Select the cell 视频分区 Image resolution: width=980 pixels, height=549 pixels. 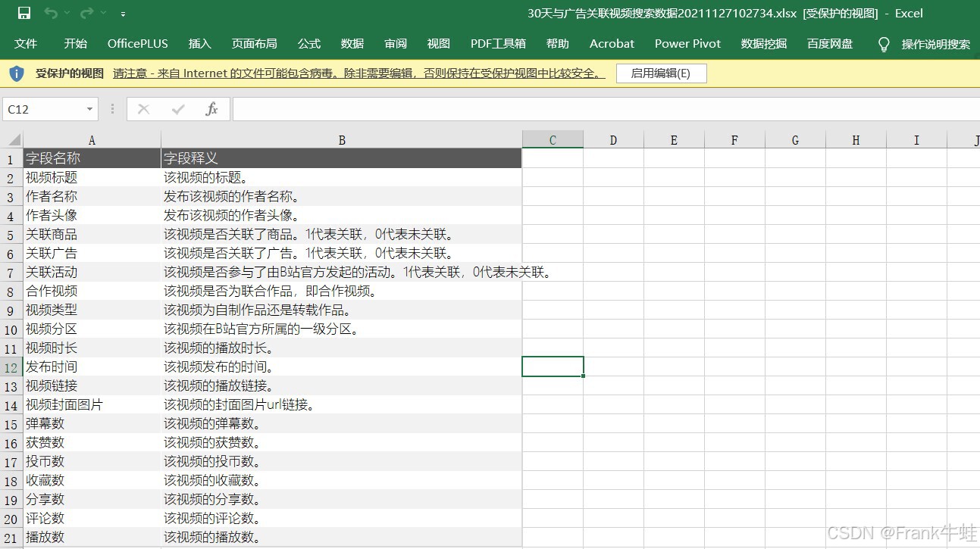coord(92,329)
